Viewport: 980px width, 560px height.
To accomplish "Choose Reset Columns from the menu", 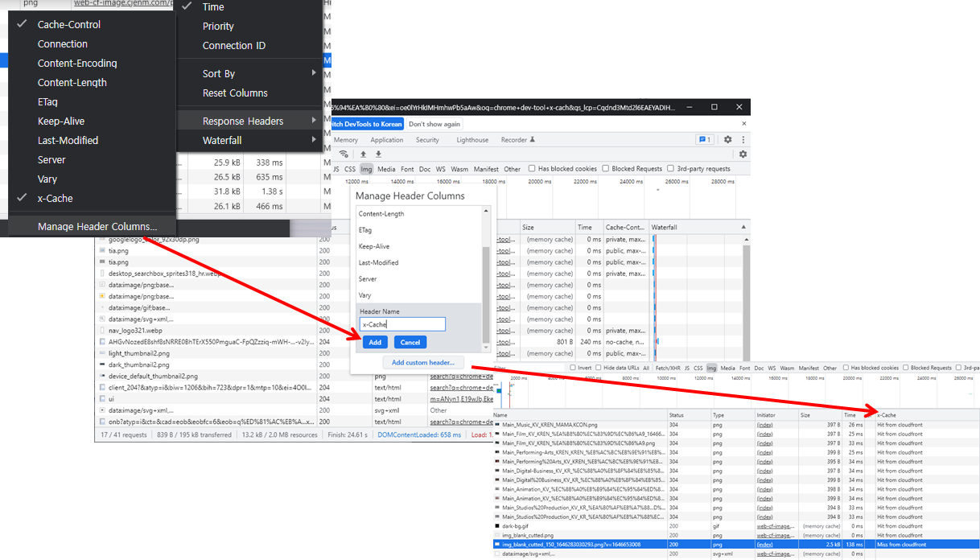I will (249, 93).
